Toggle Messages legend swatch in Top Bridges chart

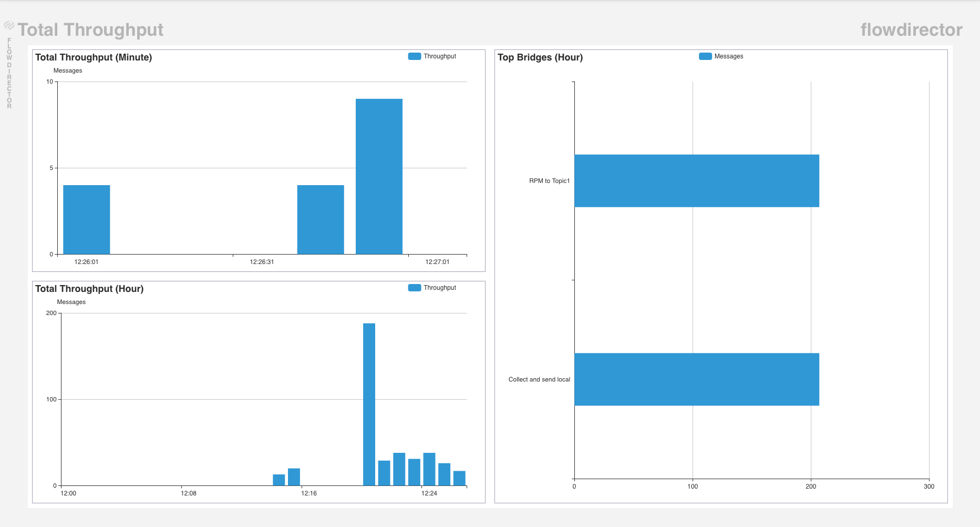point(705,56)
